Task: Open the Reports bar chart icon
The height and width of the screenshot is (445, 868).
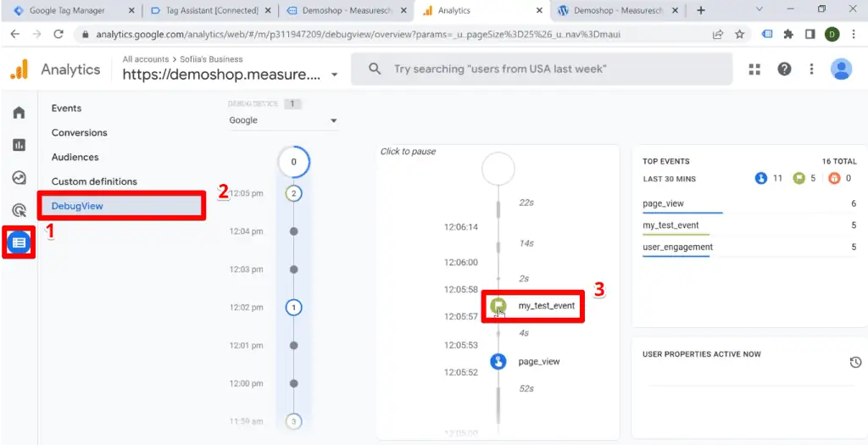Action: pos(19,145)
